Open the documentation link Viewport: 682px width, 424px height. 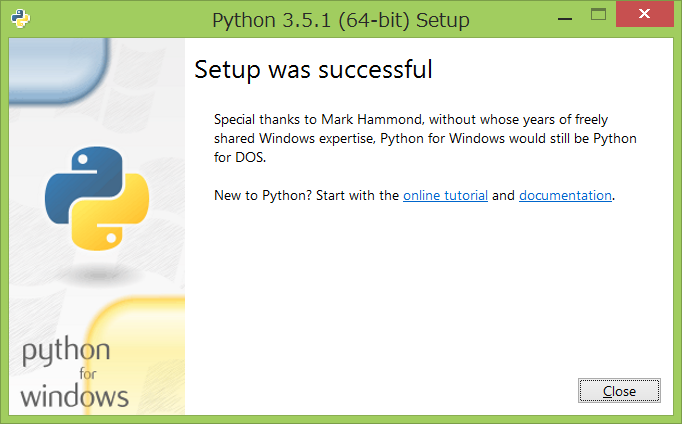[x=565, y=196]
